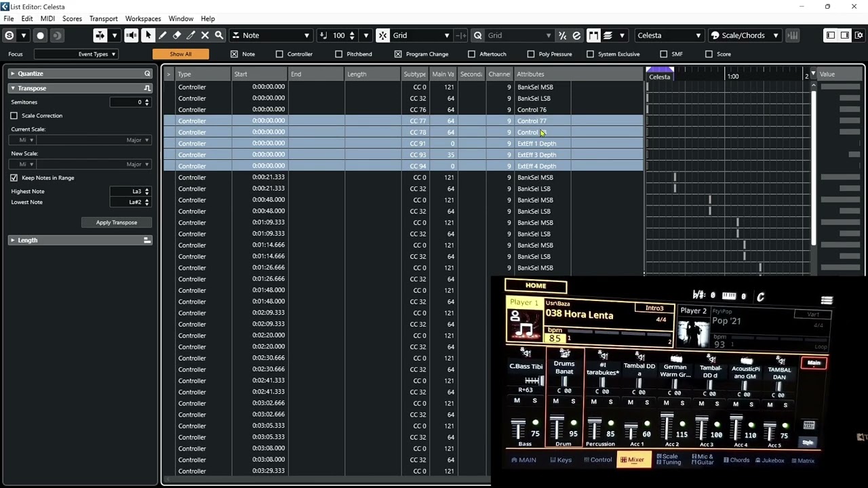Click the Iterative Quantize icon
The width and height of the screenshot is (868, 488).
pos(562,35)
